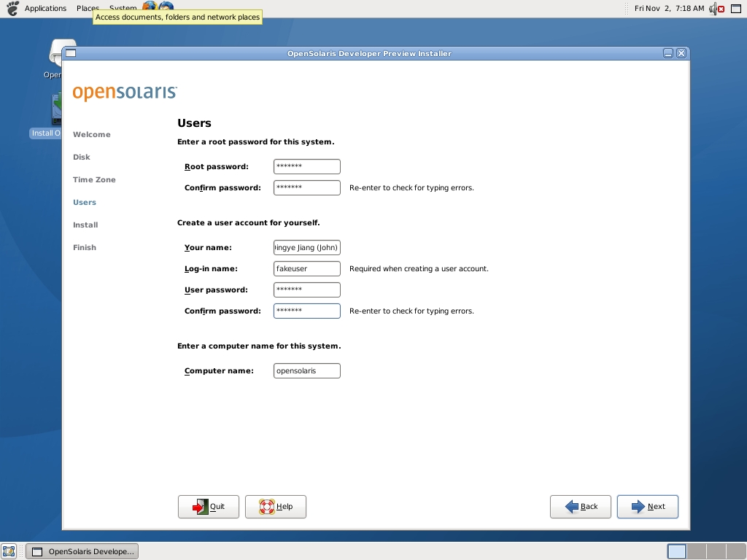Click the Computer name input field
This screenshot has width=747, height=560.
pyautogui.click(x=306, y=371)
